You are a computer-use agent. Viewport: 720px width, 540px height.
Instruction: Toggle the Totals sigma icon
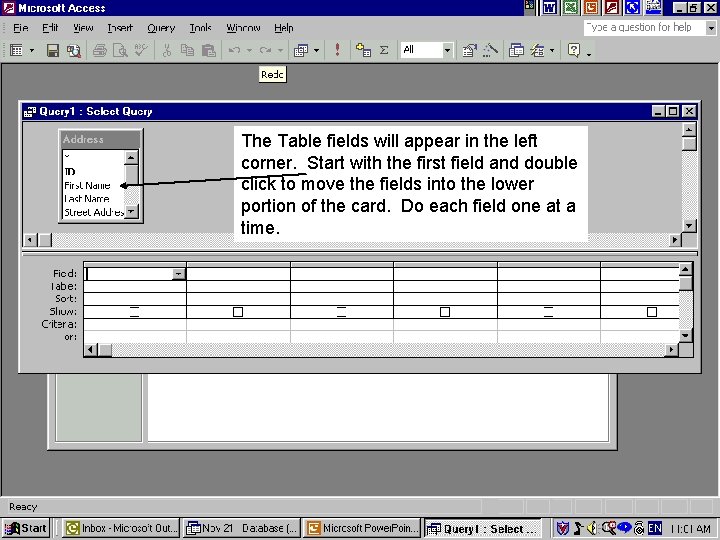384,50
